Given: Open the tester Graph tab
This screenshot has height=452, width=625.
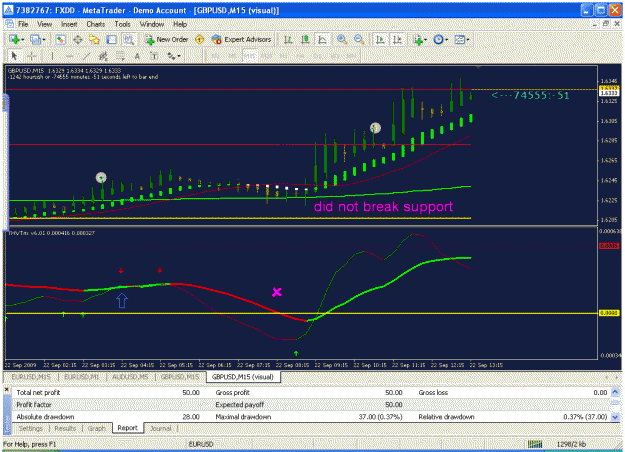Looking at the screenshot, I should [96, 428].
